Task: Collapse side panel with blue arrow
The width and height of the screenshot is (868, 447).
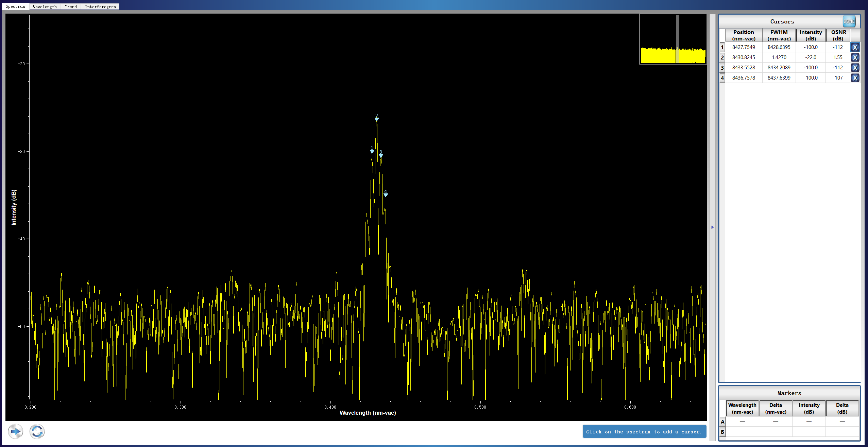Action: pos(712,227)
